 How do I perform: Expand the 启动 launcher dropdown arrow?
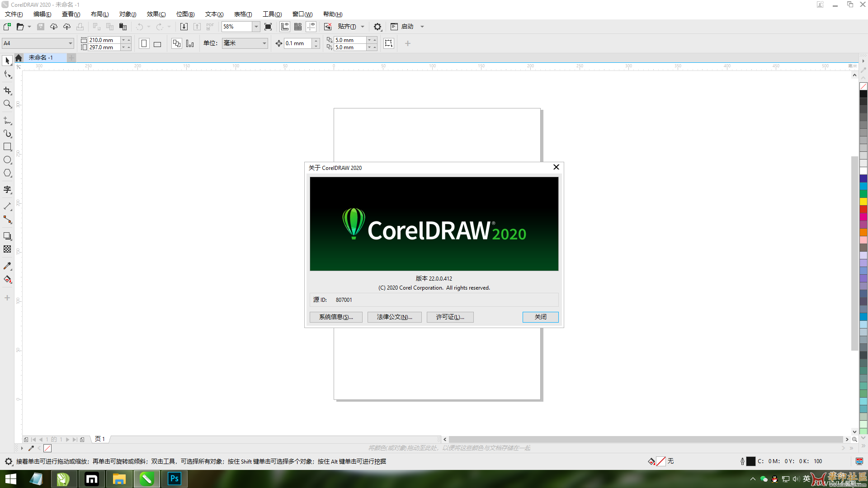point(422,27)
